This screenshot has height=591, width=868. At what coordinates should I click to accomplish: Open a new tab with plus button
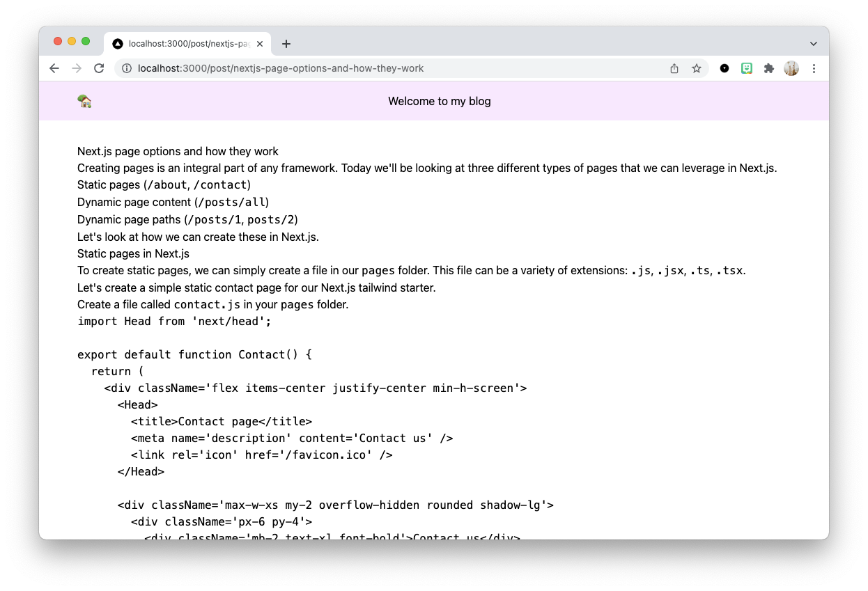click(x=286, y=44)
